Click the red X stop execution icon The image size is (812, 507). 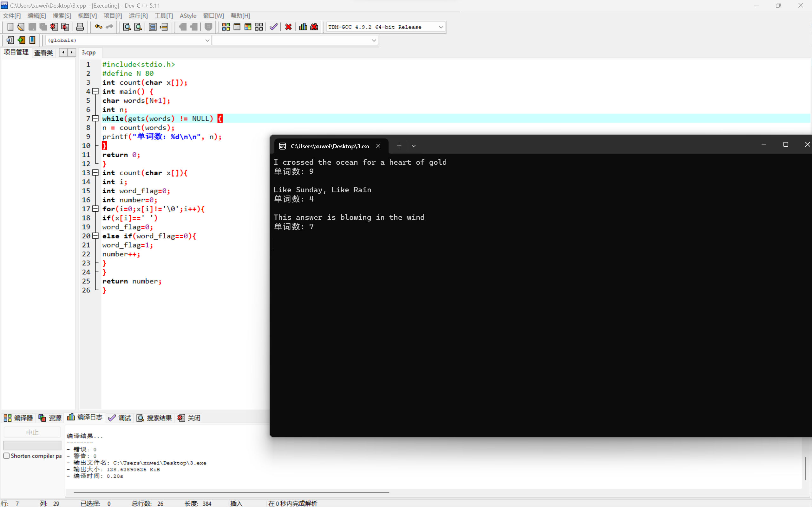click(x=288, y=27)
